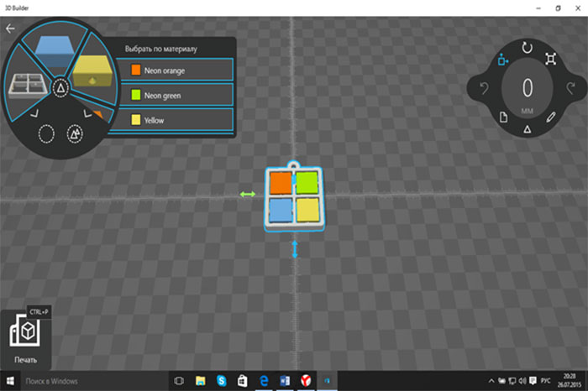
Task: Redo using the right curved arrow
Action: coord(570,88)
